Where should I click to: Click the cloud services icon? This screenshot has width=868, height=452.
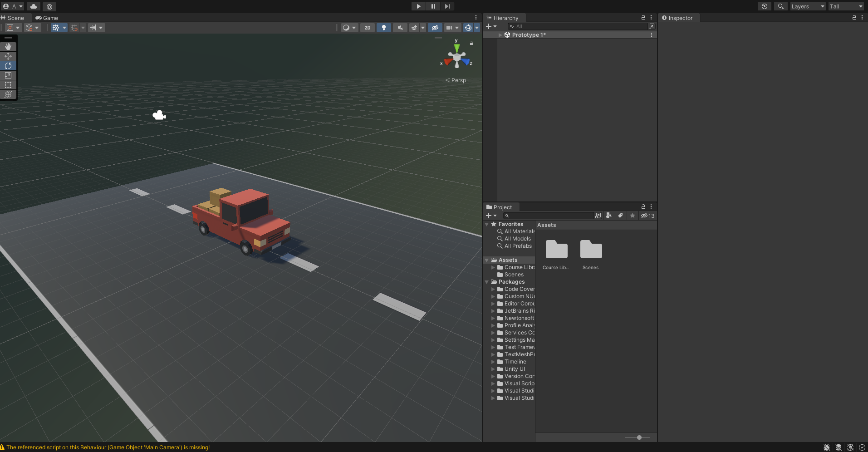pyautogui.click(x=34, y=6)
